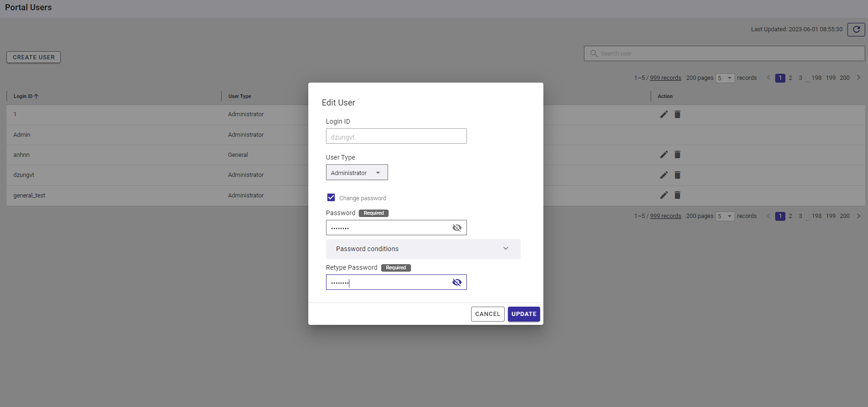Click the UPDATE button

[523, 314]
